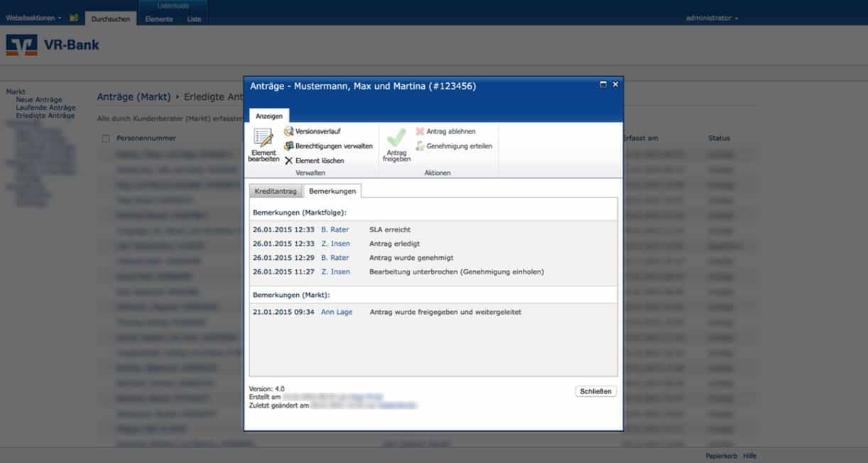Viewport: 868px width, 463px height.
Task: Click B. Rater on Antrag wurde genehmigt row
Action: tap(335, 258)
